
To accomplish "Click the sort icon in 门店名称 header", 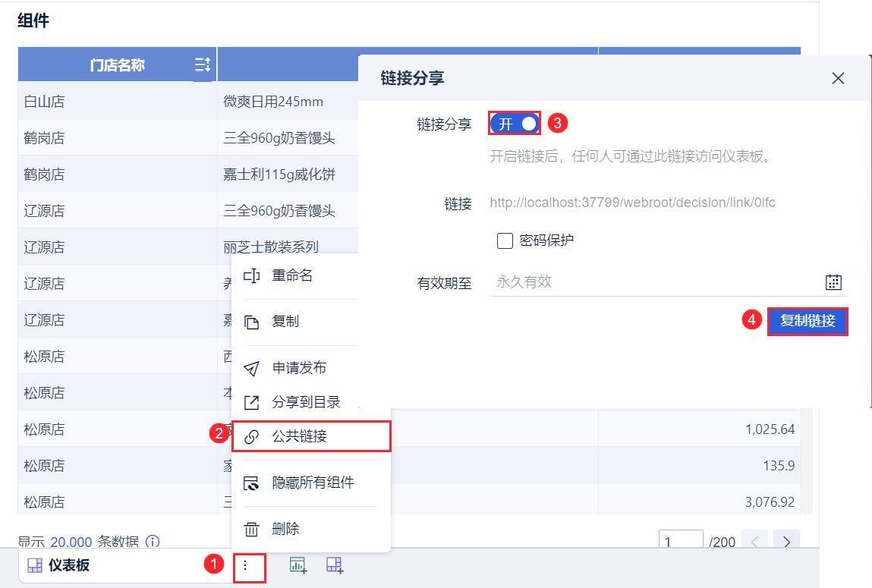I will click(x=203, y=65).
